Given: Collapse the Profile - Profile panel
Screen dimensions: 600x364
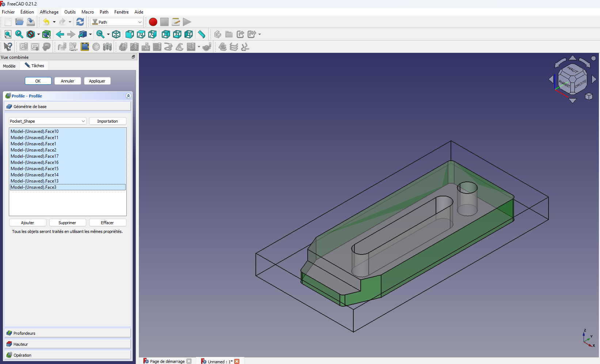Looking at the screenshot, I should click(x=128, y=96).
